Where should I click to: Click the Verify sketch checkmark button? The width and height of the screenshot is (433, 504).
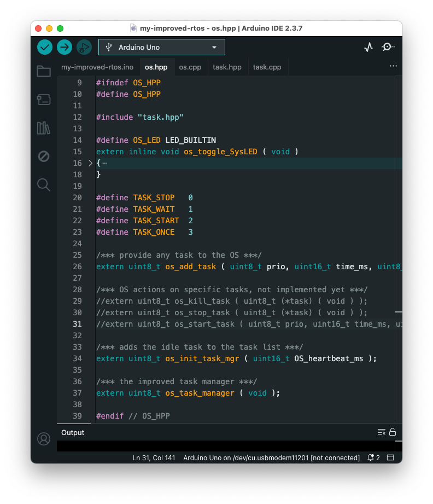(x=45, y=47)
